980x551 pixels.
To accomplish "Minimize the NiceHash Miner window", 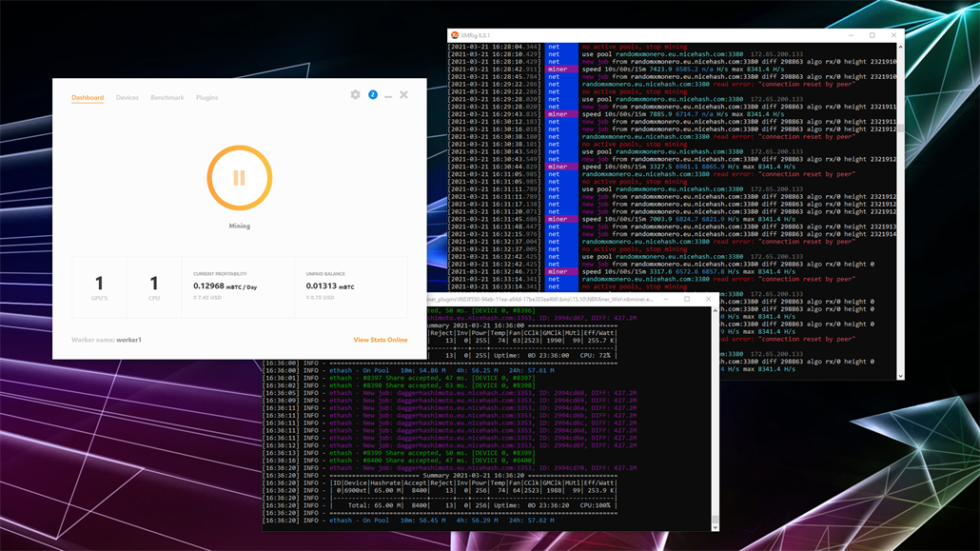I will point(388,96).
